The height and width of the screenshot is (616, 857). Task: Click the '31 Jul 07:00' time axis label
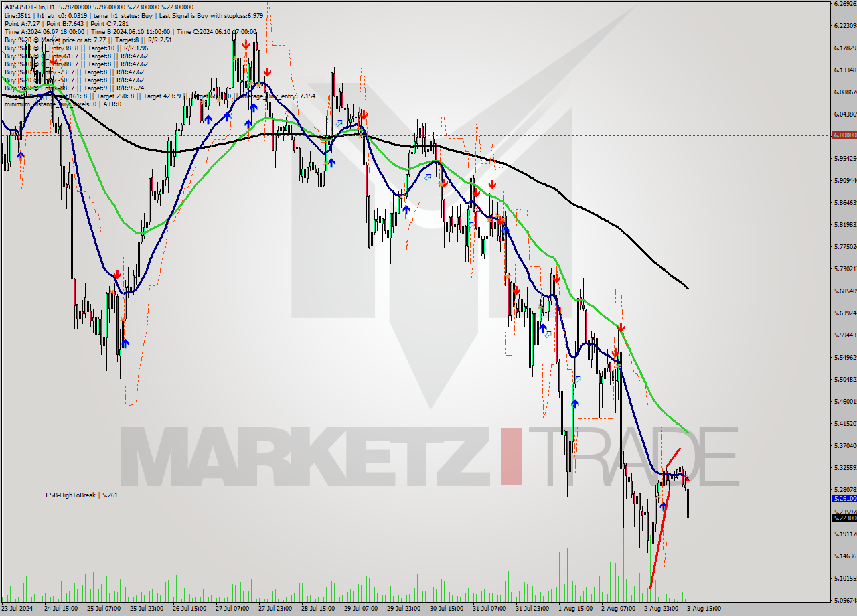pos(489,609)
